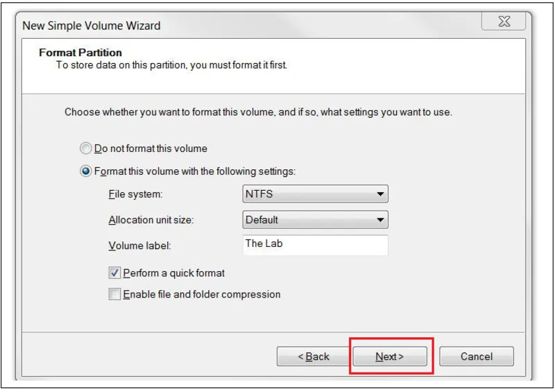Enable file and folder compression checkbox
Viewport: 555px width, 392px height.
[114, 295]
